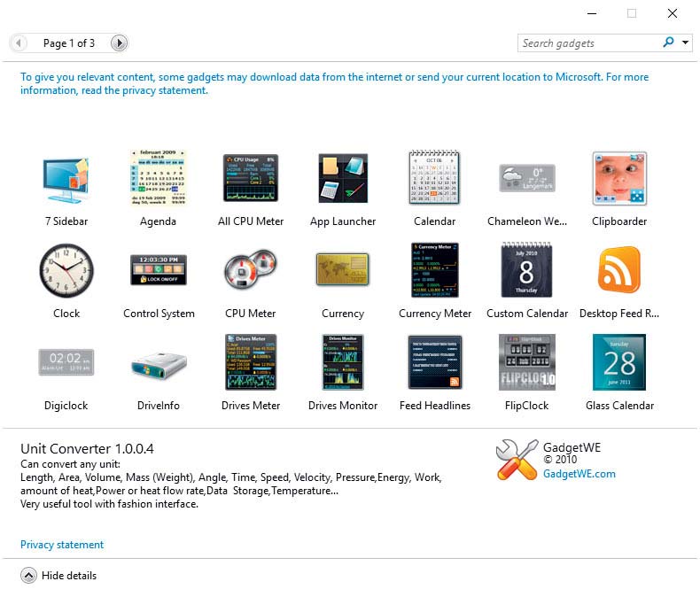700x597 pixels.
Task: Select the CPU Meter gauge gadget
Action: 251,269
